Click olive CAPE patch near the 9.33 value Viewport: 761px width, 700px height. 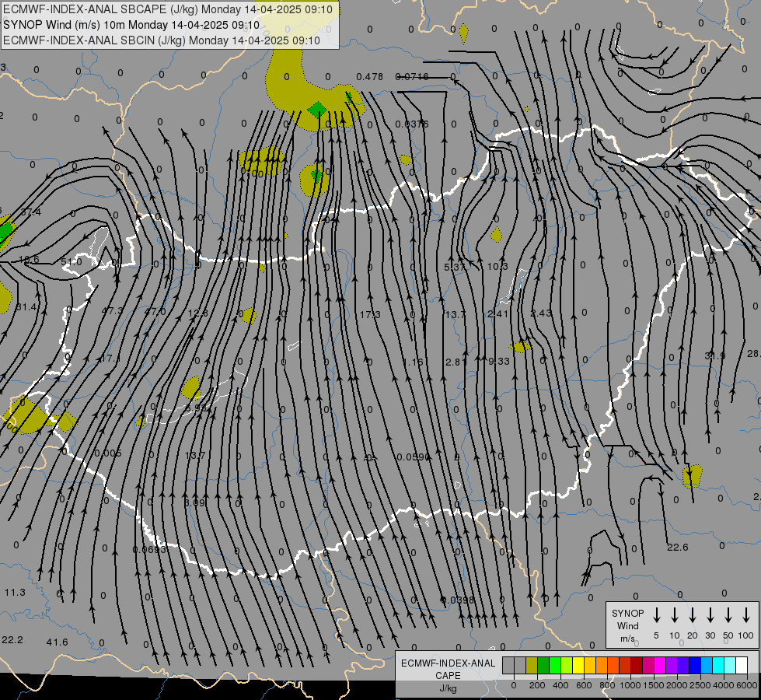tap(520, 347)
